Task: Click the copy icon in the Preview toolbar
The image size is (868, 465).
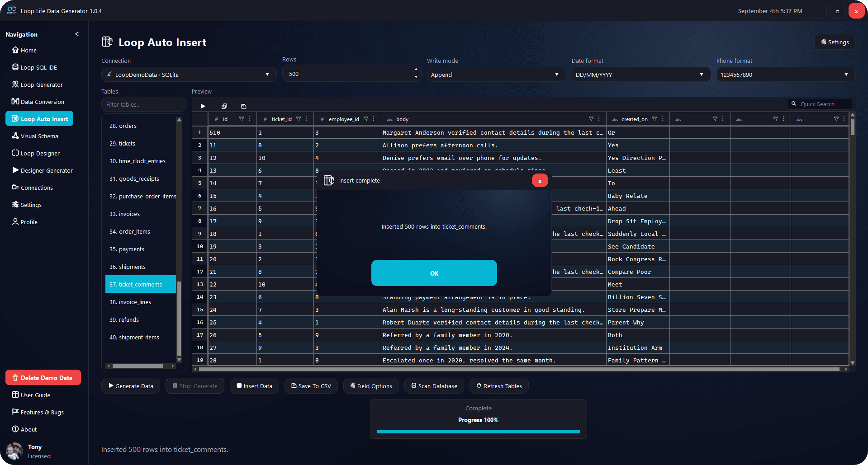Action: click(224, 106)
